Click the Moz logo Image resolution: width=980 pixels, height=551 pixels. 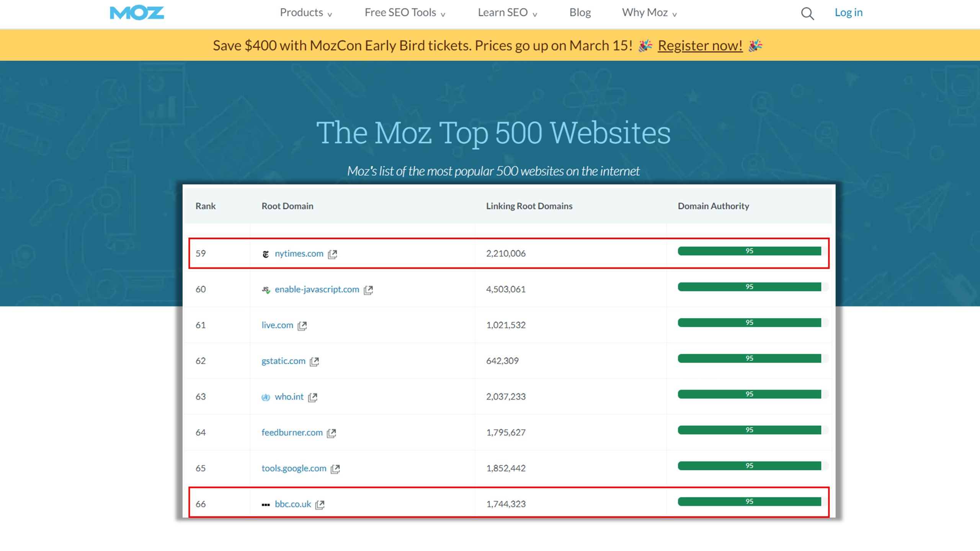[x=137, y=13]
